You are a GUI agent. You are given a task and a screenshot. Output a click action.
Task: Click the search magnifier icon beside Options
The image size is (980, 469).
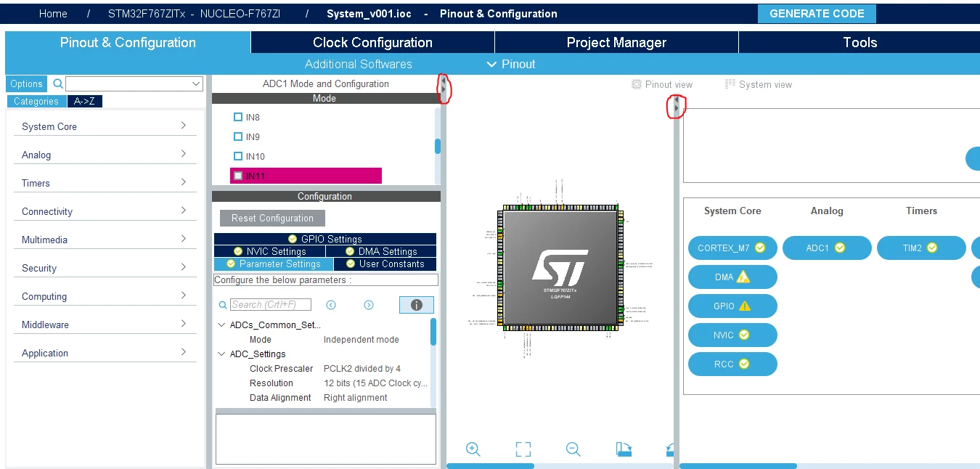(x=58, y=83)
